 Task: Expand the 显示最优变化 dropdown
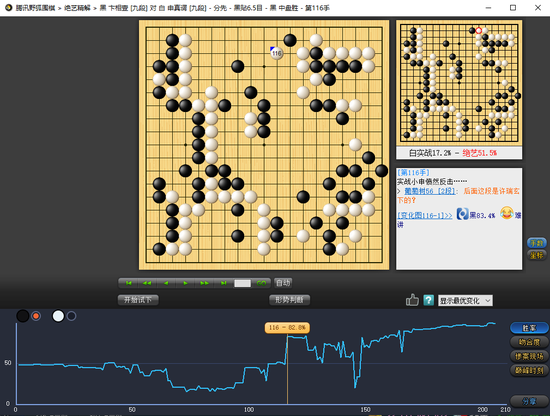(x=465, y=301)
